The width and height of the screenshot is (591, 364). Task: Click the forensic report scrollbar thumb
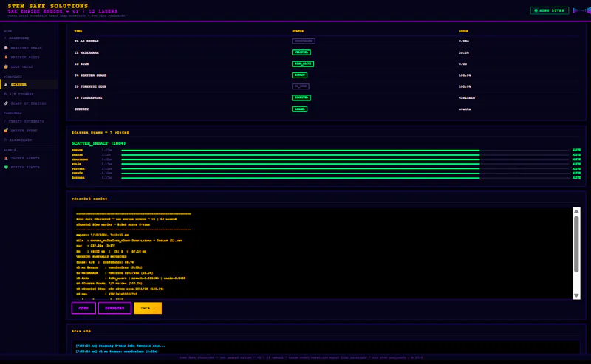576,244
